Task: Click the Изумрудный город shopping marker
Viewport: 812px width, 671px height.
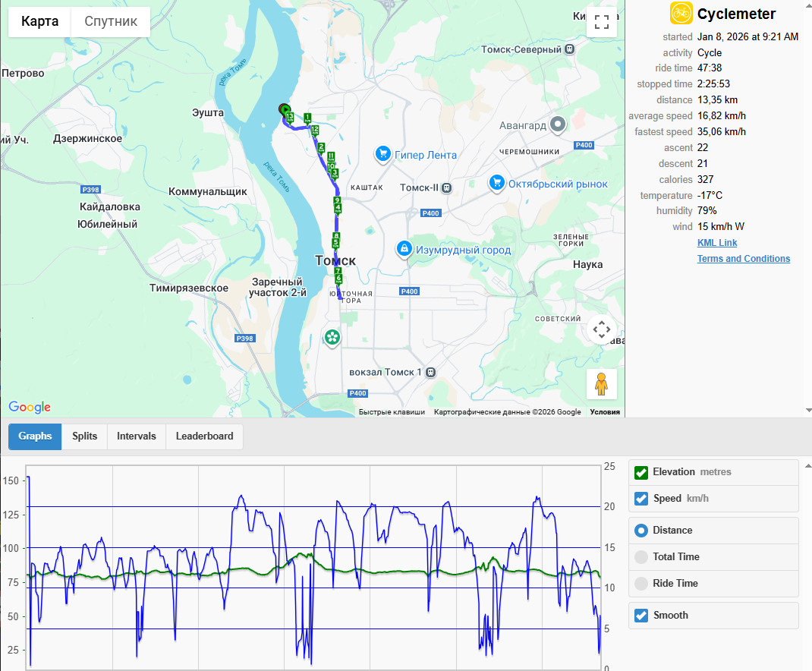Action: click(x=404, y=249)
